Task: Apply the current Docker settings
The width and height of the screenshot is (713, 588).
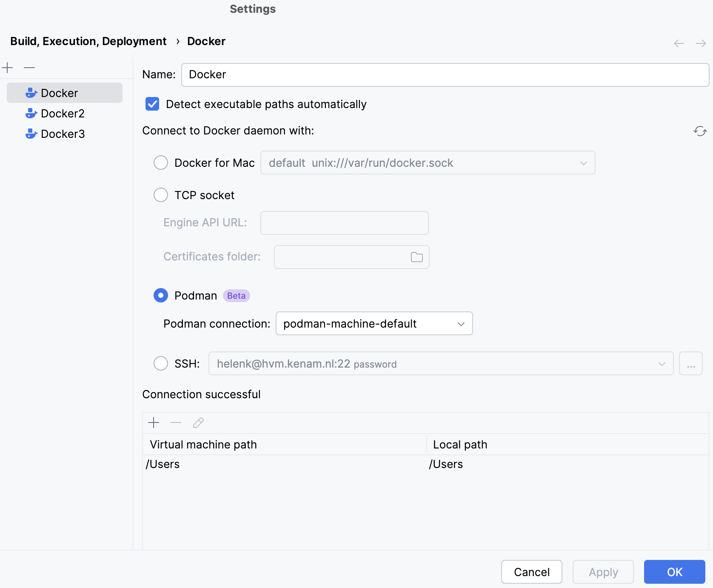Action: [603, 572]
